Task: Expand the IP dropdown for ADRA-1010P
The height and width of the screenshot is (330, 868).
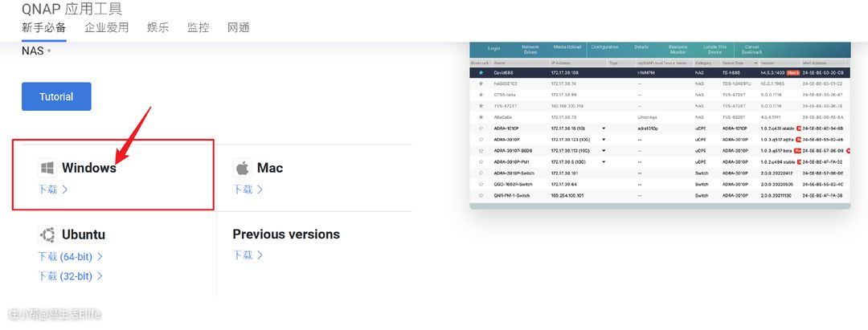Action: pyautogui.click(x=604, y=128)
